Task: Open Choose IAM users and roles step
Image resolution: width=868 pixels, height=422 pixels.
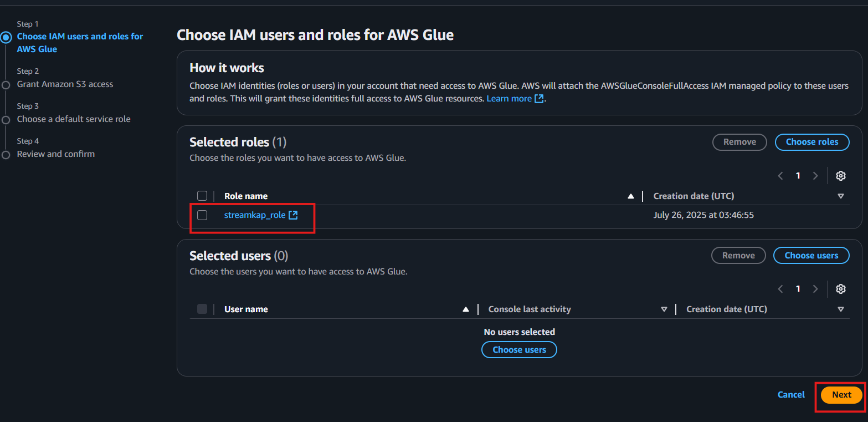Action: [x=80, y=43]
